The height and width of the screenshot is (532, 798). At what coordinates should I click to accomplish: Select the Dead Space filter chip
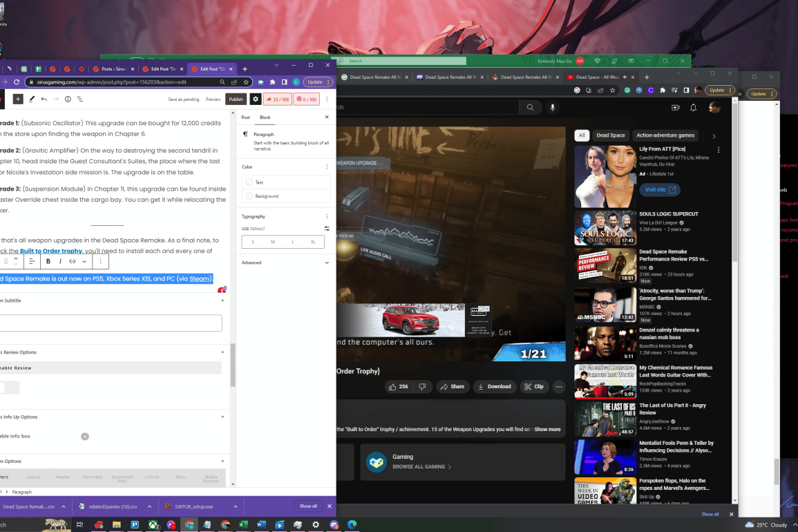(610, 135)
